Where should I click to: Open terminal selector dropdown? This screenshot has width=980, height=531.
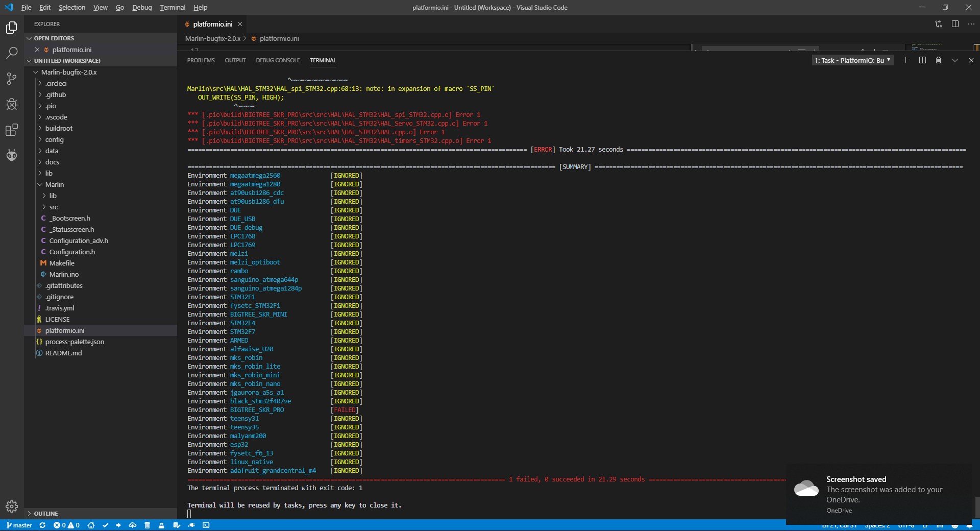[x=852, y=60]
